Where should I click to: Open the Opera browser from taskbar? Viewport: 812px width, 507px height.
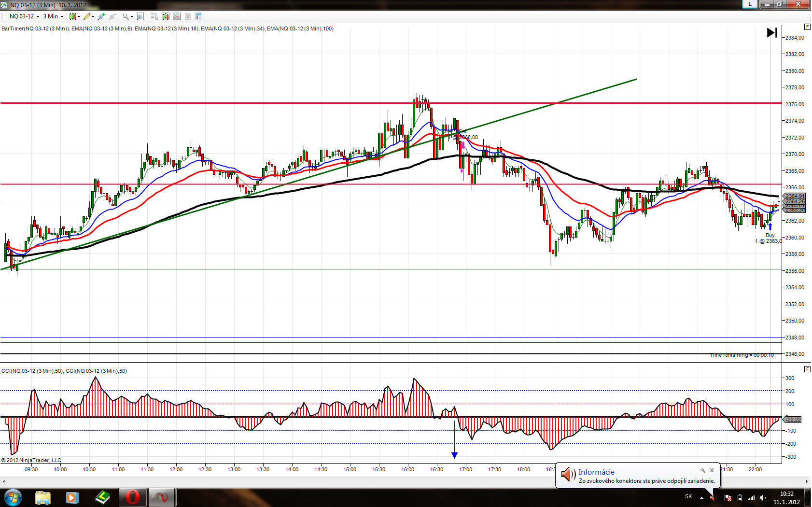click(132, 497)
